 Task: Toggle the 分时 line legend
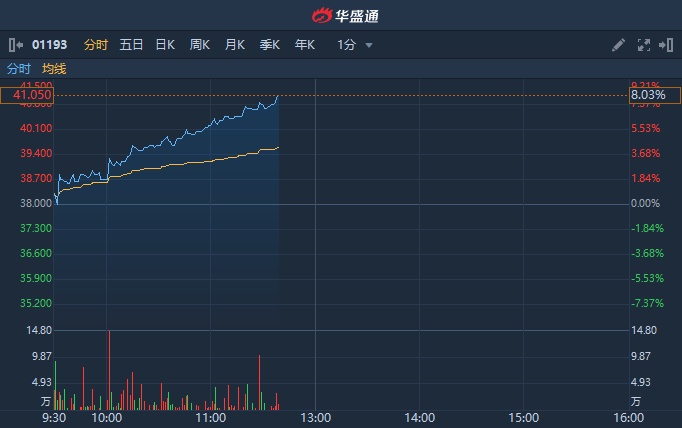coord(19,69)
